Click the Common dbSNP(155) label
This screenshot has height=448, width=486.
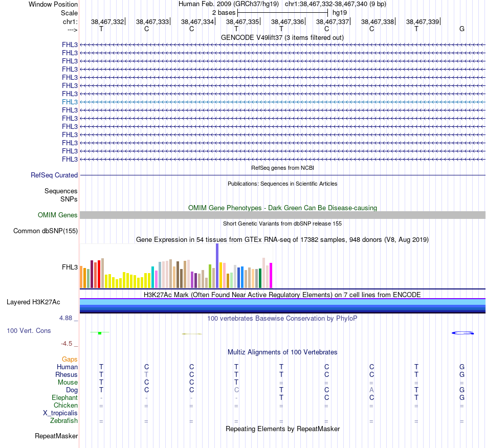(46, 231)
